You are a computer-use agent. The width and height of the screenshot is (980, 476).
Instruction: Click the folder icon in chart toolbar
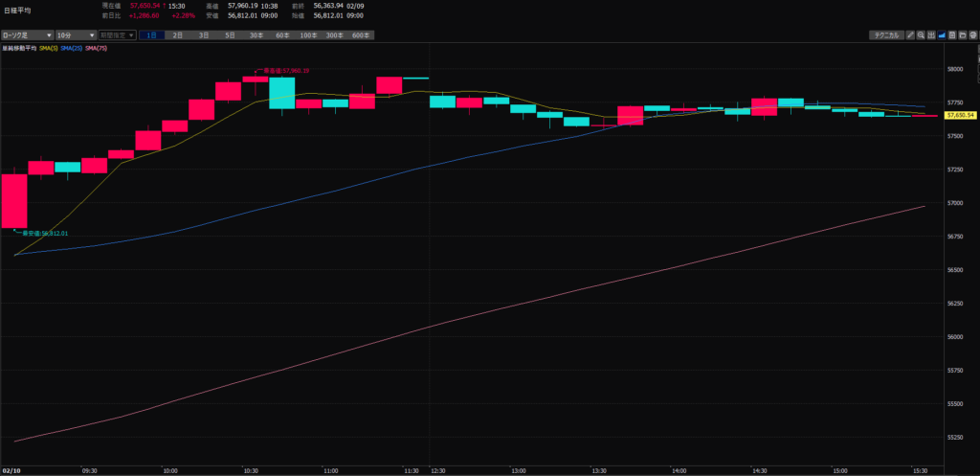click(963, 35)
